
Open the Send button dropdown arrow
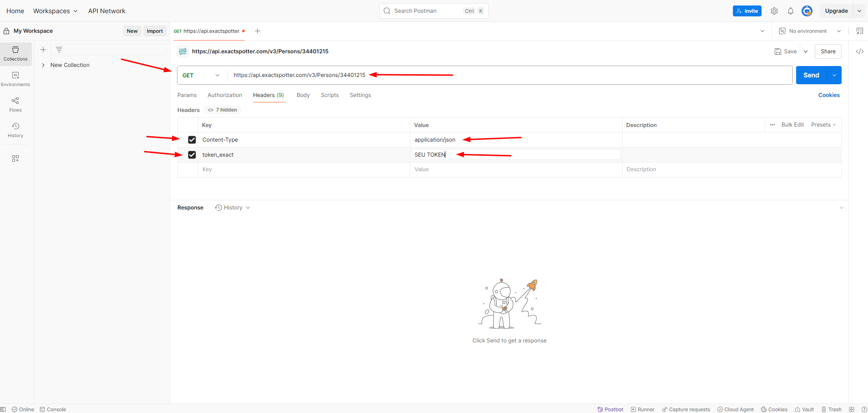(x=834, y=75)
